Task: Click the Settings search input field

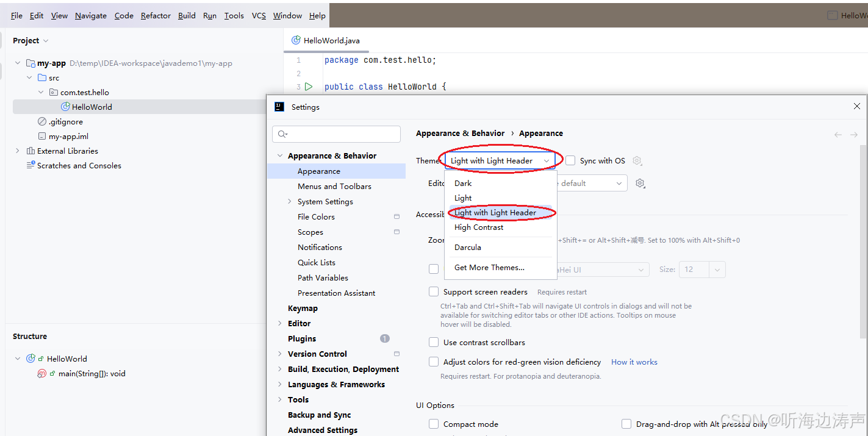Action: click(337, 134)
